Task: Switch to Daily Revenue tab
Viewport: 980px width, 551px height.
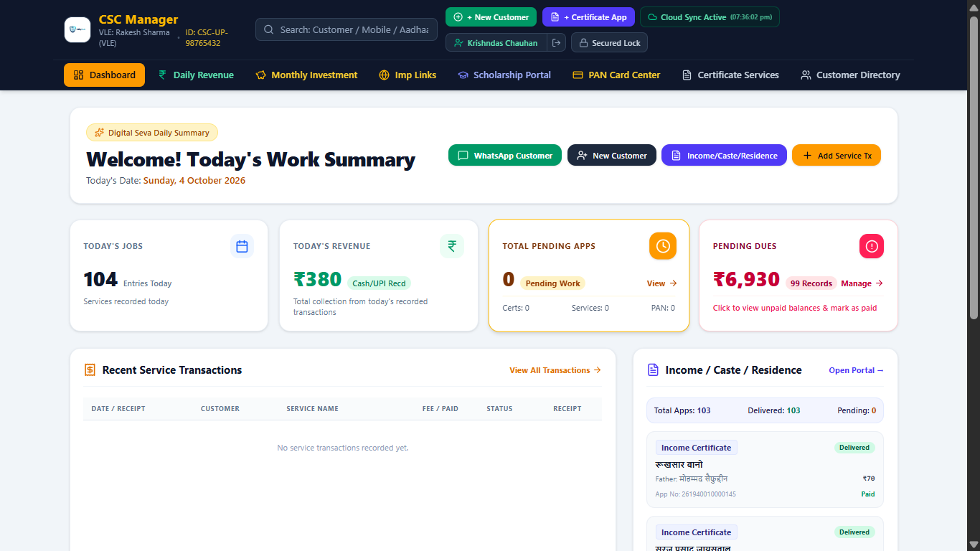Action: point(196,75)
